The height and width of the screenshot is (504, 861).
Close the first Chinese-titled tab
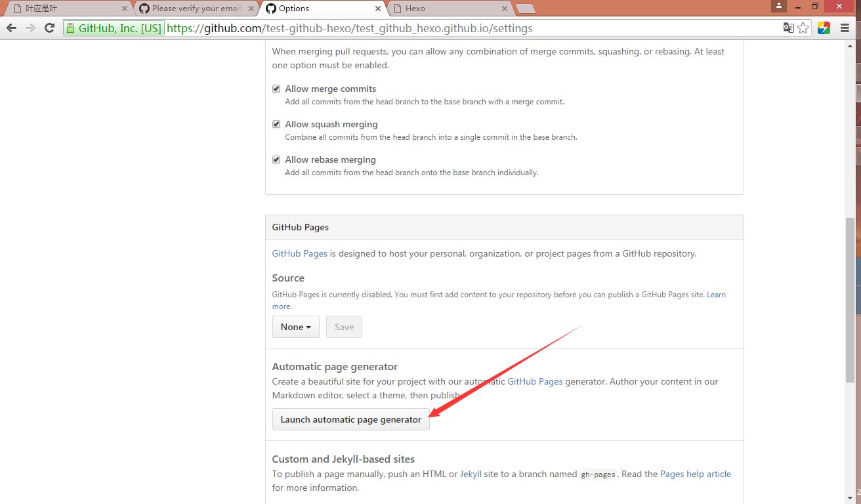click(125, 9)
